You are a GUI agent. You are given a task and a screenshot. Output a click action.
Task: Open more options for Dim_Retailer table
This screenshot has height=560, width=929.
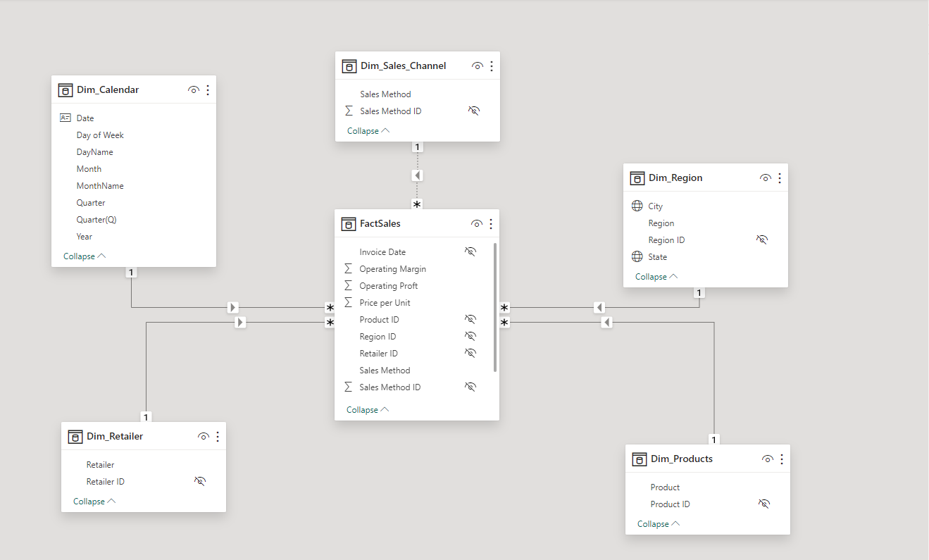[218, 437]
